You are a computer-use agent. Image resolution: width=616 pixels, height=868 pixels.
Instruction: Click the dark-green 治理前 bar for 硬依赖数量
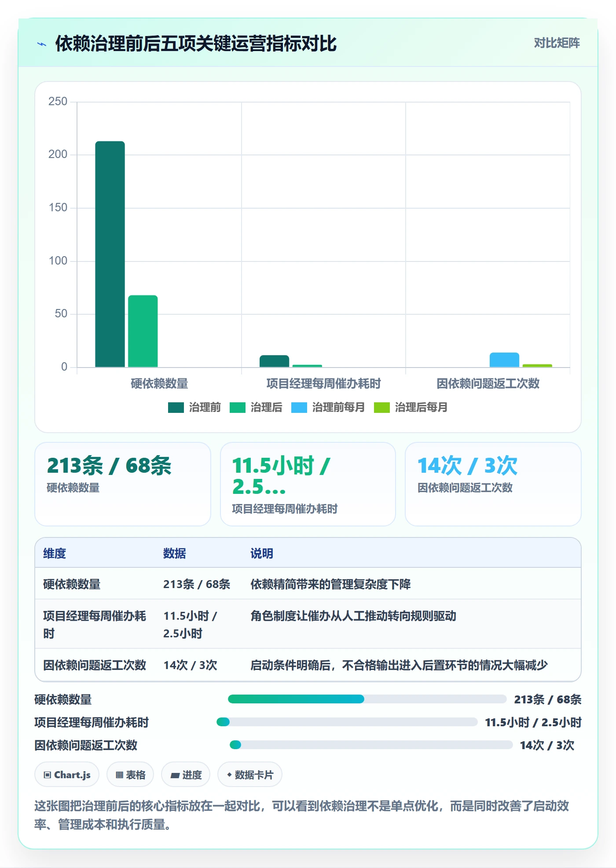[x=110, y=254]
